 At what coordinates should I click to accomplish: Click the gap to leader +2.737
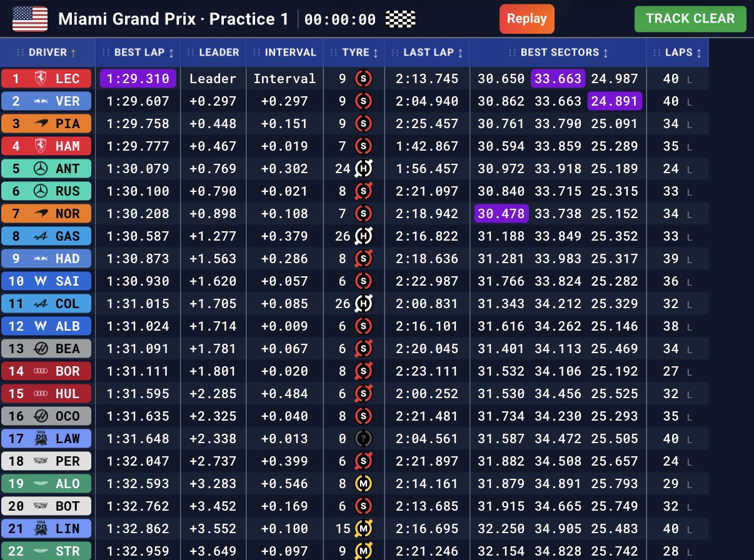pyautogui.click(x=213, y=461)
